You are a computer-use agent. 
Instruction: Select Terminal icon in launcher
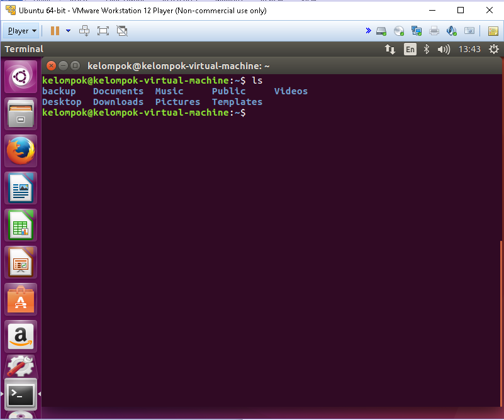tap(21, 394)
